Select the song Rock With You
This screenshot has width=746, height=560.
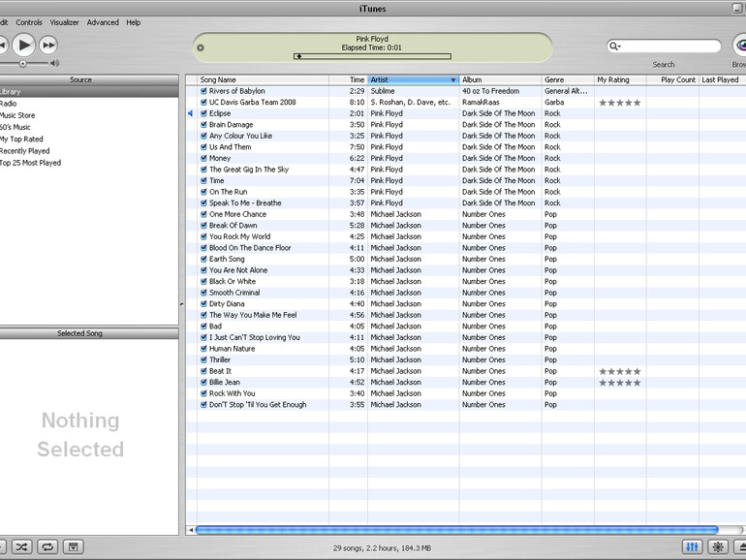233,393
